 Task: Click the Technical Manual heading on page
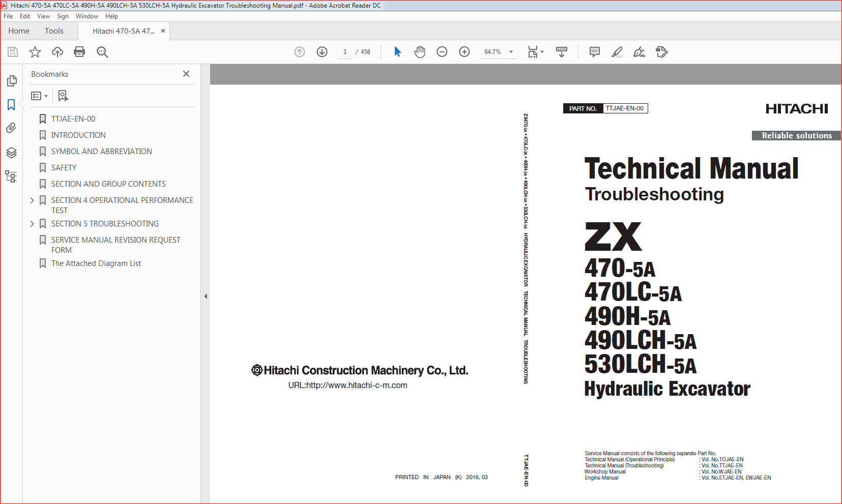pyautogui.click(x=691, y=168)
